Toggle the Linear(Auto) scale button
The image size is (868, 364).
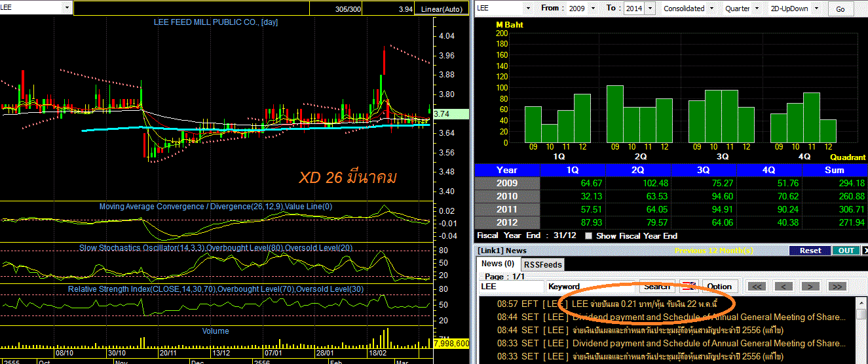pos(441,9)
